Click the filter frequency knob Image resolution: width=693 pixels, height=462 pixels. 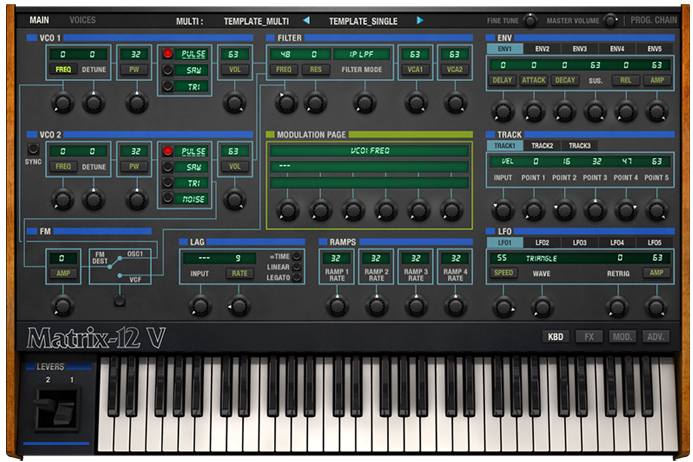tap(286, 103)
